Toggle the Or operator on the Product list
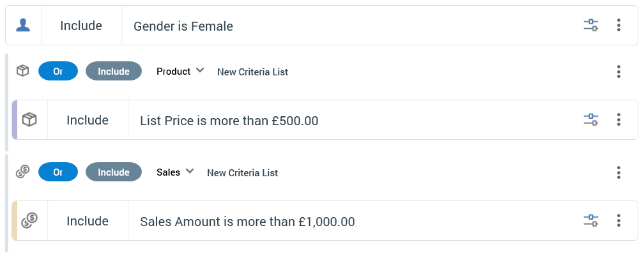The image size is (644, 258). pyautogui.click(x=58, y=72)
